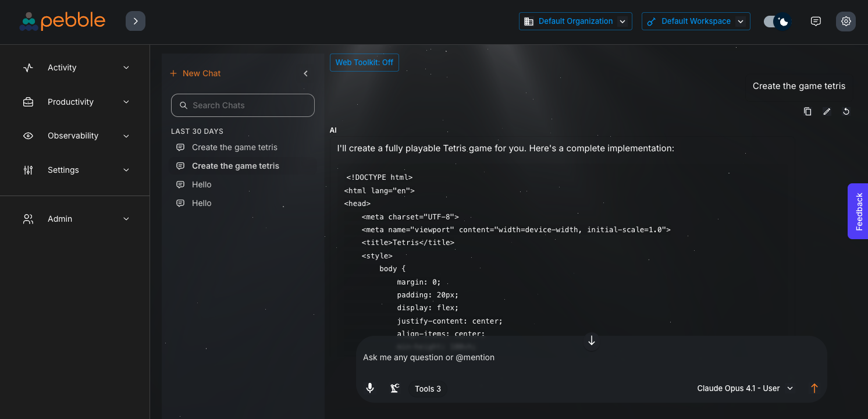Viewport: 868px width, 419px height.
Task: Expand the Observability menu section
Action: click(x=76, y=136)
